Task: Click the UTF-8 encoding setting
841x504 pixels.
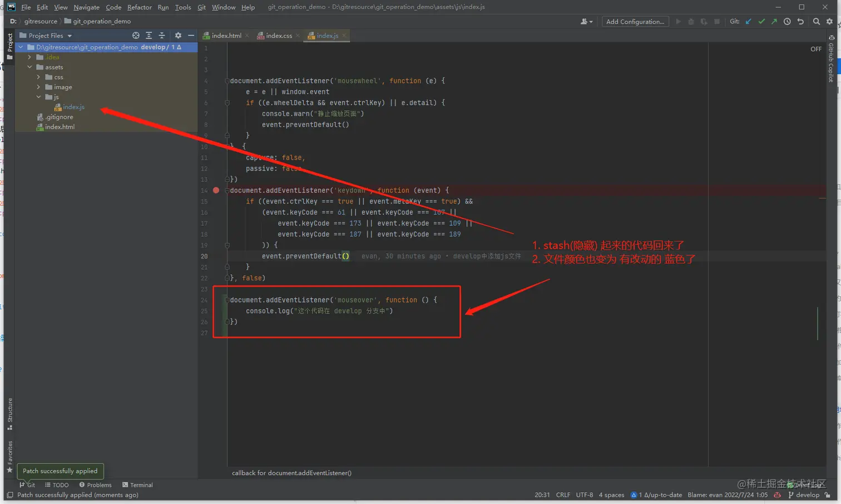Action: pos(585,495)
